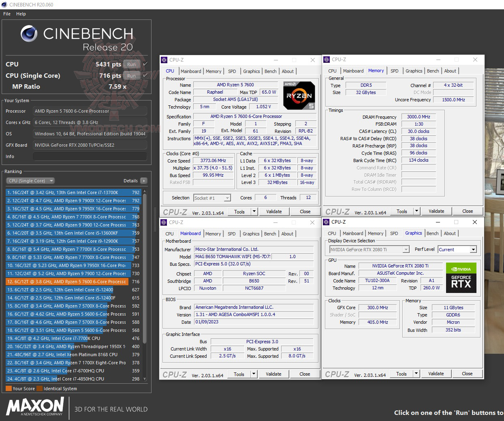The image size is (504, 421).
Task: Click CPU-Z icon in the Mainboard window title
Action: (164, 222)
